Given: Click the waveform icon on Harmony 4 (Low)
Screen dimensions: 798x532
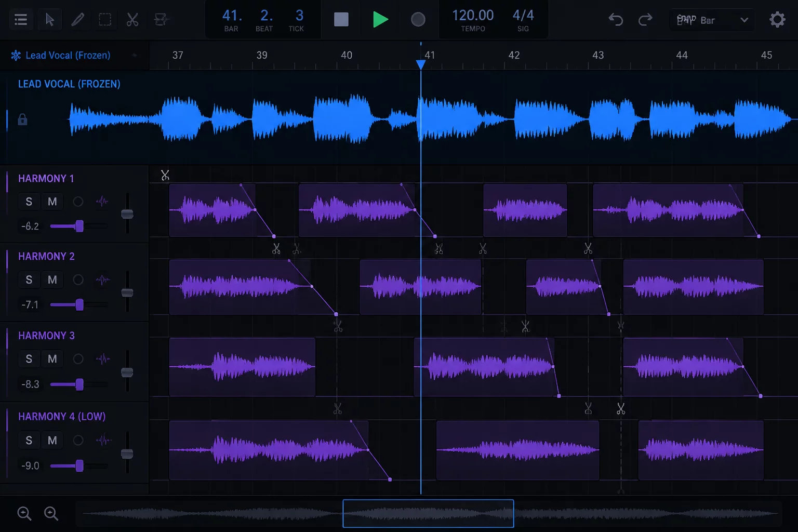Looking at the screenshot, I should [104, 441].
